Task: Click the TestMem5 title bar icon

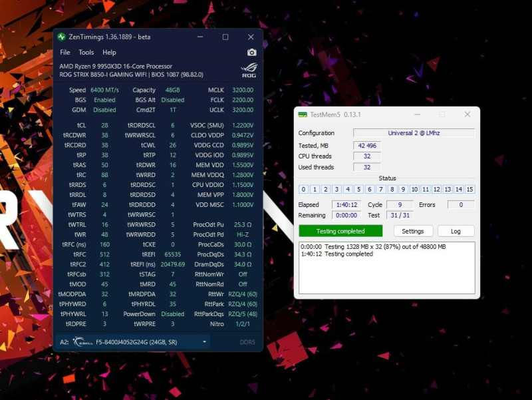Action: [x=303, y=114]
